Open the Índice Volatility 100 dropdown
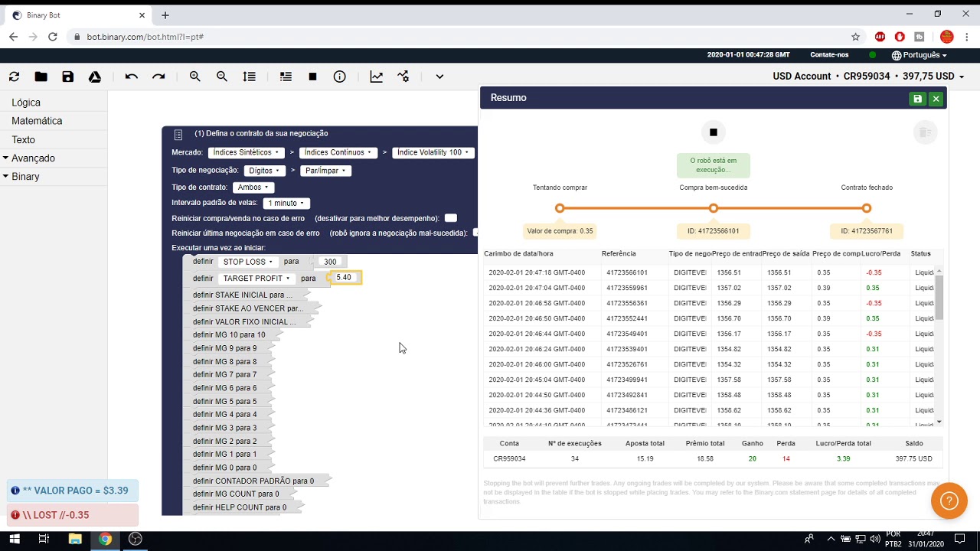Image resolution: width=980 pixels, height=551 pixels. click(x=433, y=152)
